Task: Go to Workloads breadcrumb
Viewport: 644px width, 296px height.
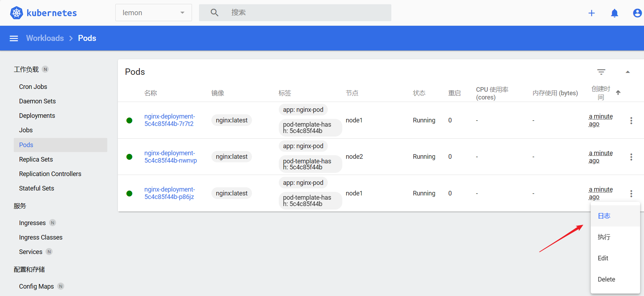Action: coord(45,38)
